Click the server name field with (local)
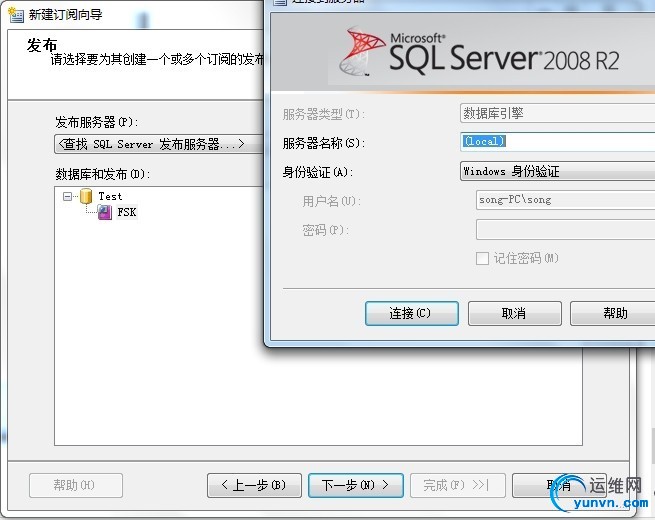The height and width of the screenshot is (520, 655). click(557, 142)
